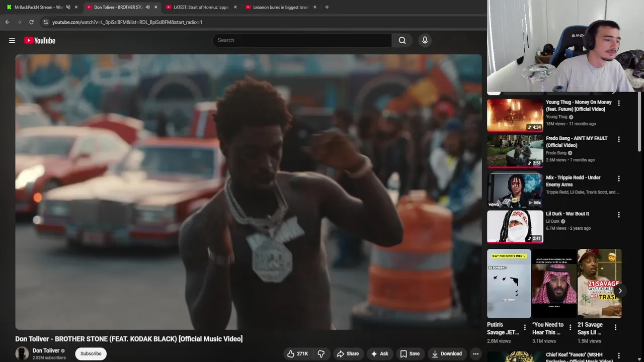Switch to the LATEST: Strait of Hormuz tab
Screen dimensions: 644x362
pos(201,7)
